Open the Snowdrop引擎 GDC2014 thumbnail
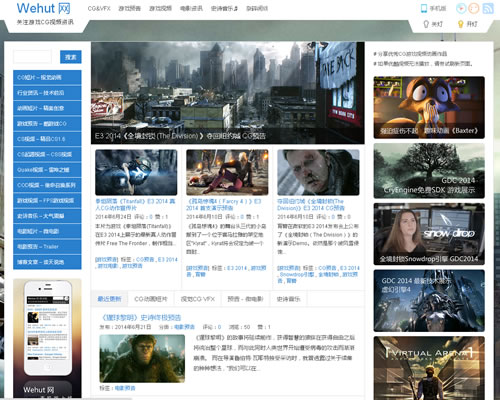Screen dimensions: 500x400 coord(429,234)
